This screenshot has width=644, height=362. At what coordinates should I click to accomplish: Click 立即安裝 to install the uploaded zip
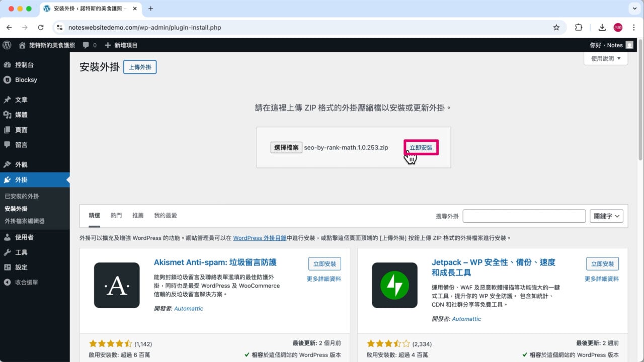421,147
